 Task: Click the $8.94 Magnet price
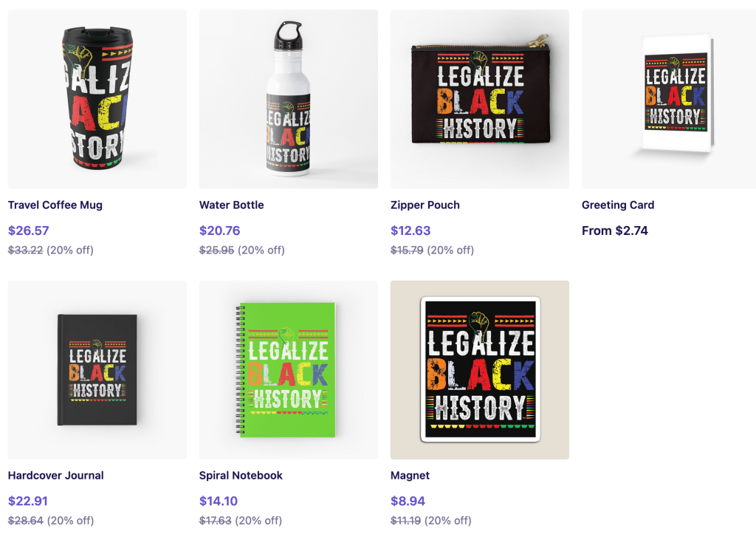click(408, 501)
